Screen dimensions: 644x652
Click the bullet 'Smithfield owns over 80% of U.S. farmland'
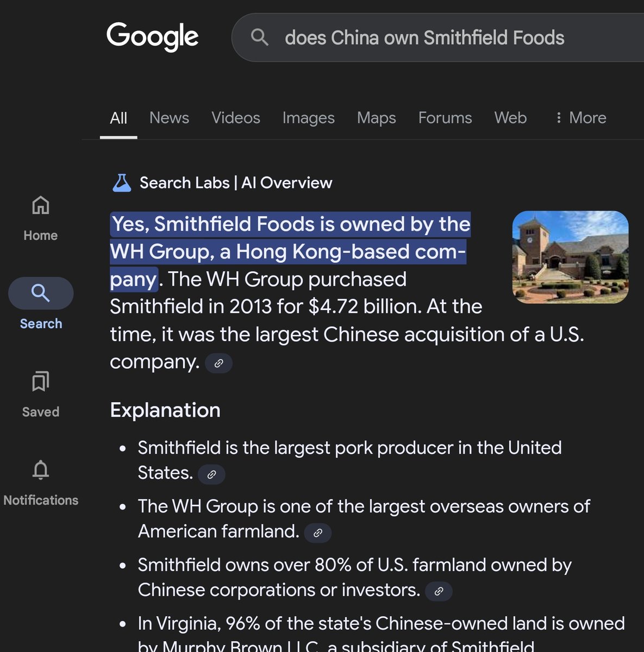pyautogui.click(x=354, y=578)
